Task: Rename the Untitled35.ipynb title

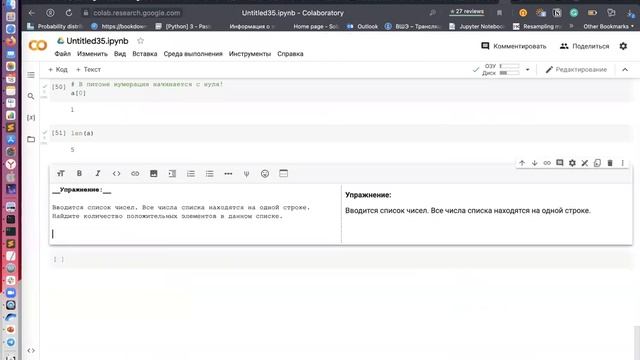Action: (x=97, y=41)
